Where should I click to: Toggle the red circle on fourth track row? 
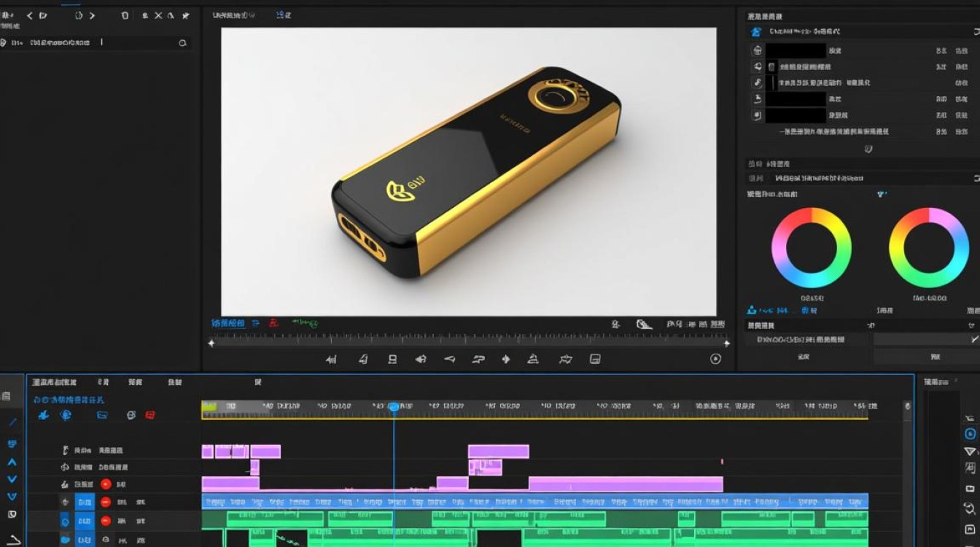click(x=106, y=502)
